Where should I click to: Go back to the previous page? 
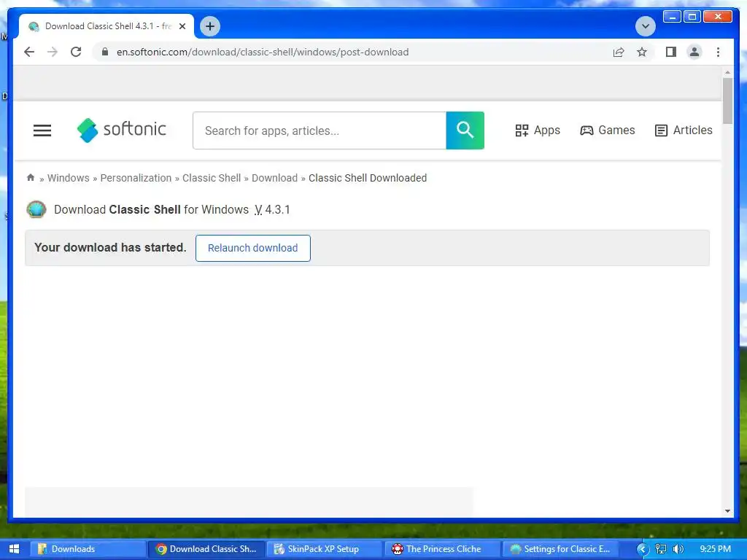click(x=29, y=52)
